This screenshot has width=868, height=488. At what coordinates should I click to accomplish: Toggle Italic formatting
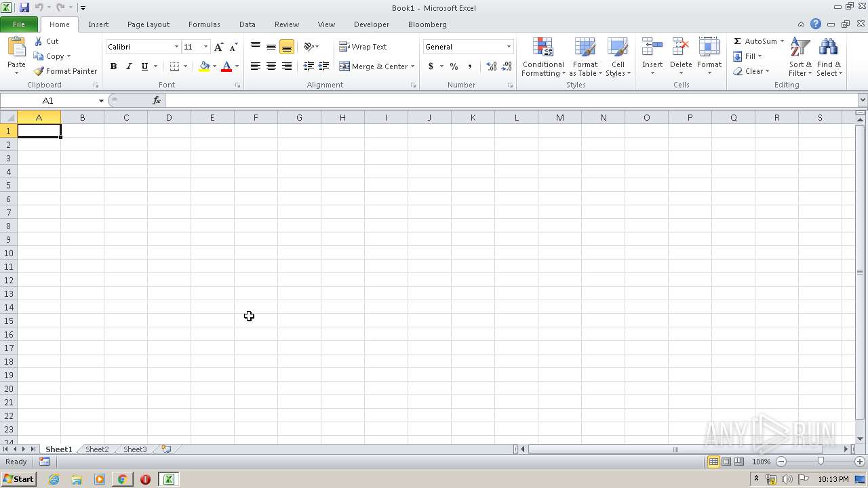129,66
